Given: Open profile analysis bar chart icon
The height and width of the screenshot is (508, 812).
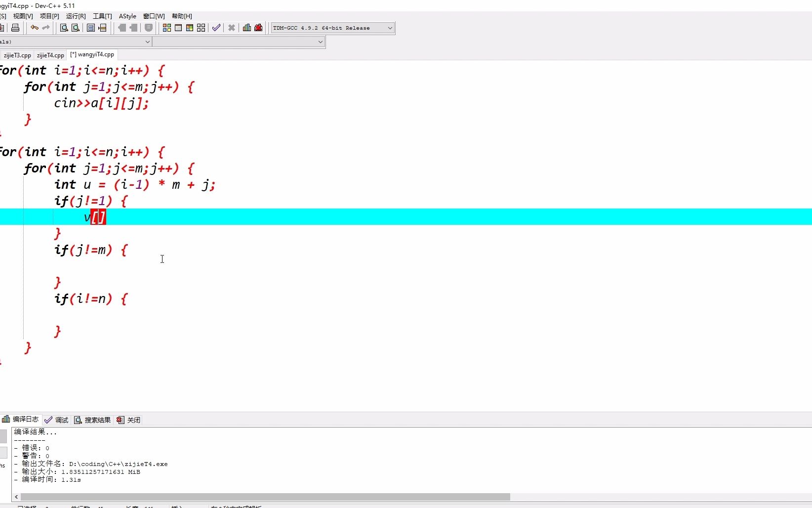Looking at the screenshot, I should click(247, 28).
